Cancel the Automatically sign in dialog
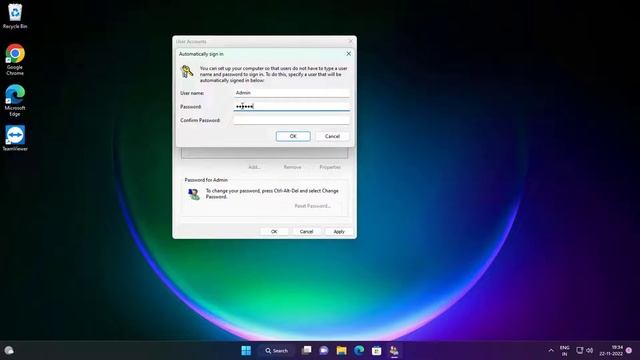Screen dimensions: 640x360 [x=332, y=136]
